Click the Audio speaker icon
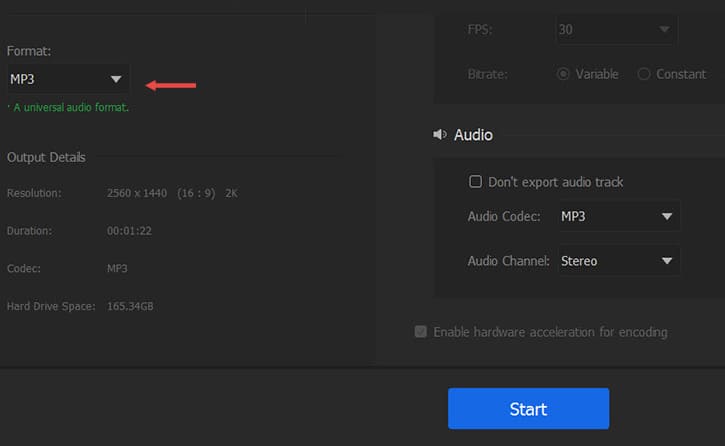This screenshot has width=725, height=446. (x=439, y=134)
